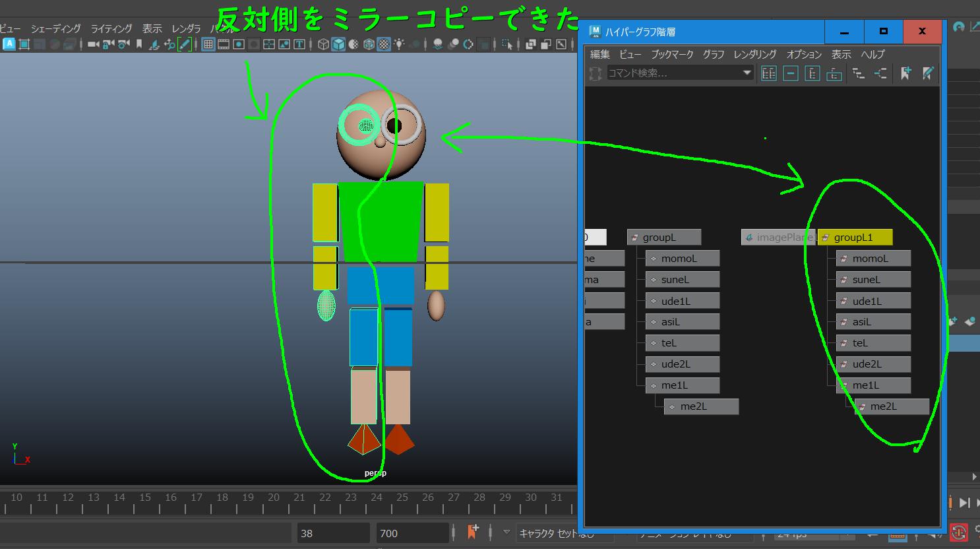Click the animation end field showing 700
Image resolution: width=980 pixels, height=549 pixels.
[x=413, y=533]
